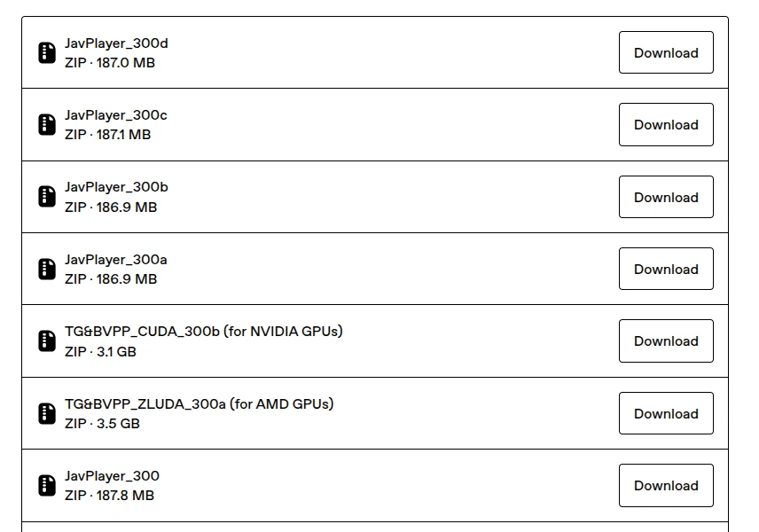
Task: Hit Download on the JavPlayer_300 row
Action: (x=665, y=486)
